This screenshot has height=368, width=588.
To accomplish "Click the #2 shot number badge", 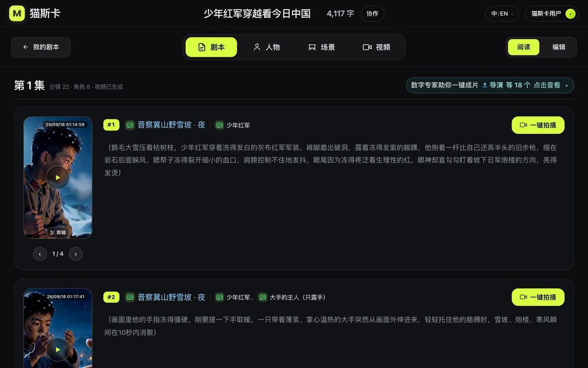I will [x=111, y=297].
